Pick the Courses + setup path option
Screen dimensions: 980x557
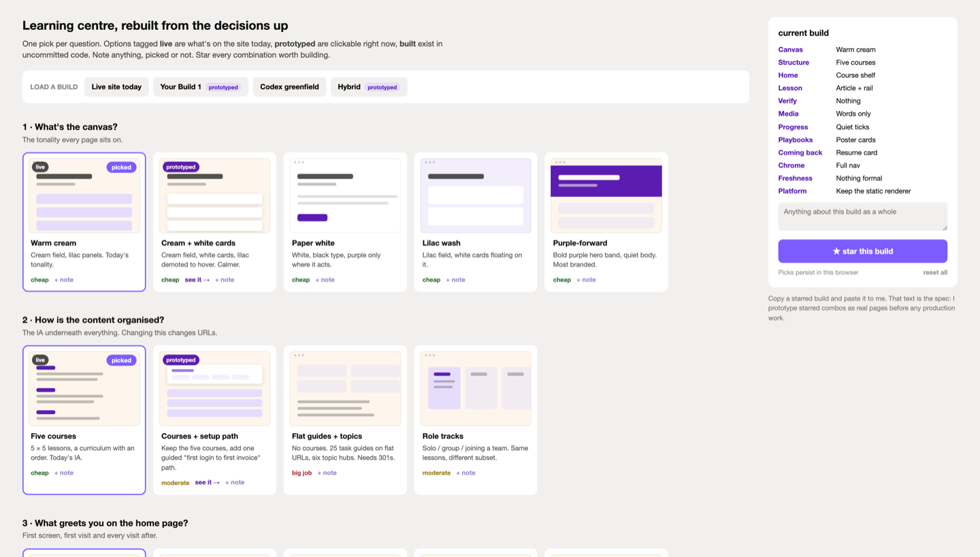pyautogui.click(x=215, y=420)
